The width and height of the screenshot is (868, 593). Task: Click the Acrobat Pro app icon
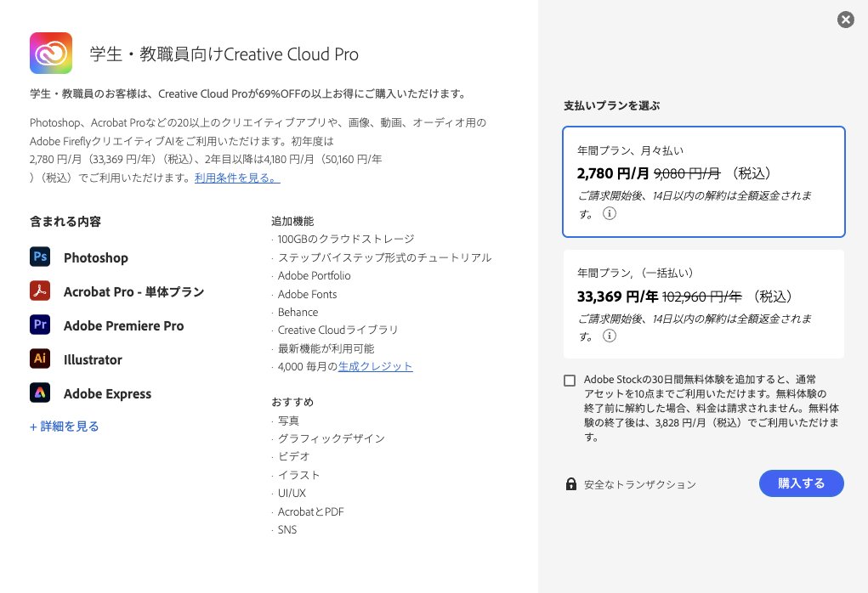[x=41, y=291]
